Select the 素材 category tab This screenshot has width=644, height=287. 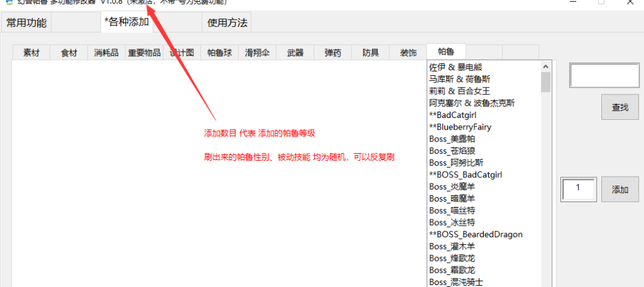(31, 53)
